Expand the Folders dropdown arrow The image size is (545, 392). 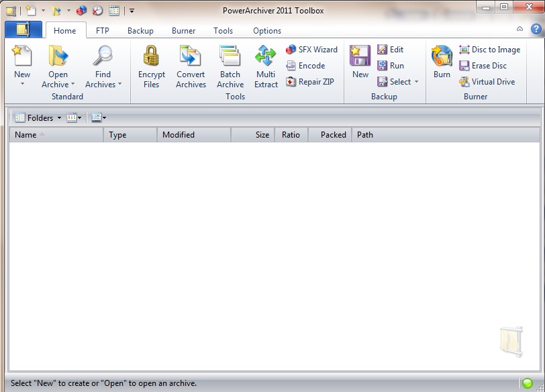59,118
